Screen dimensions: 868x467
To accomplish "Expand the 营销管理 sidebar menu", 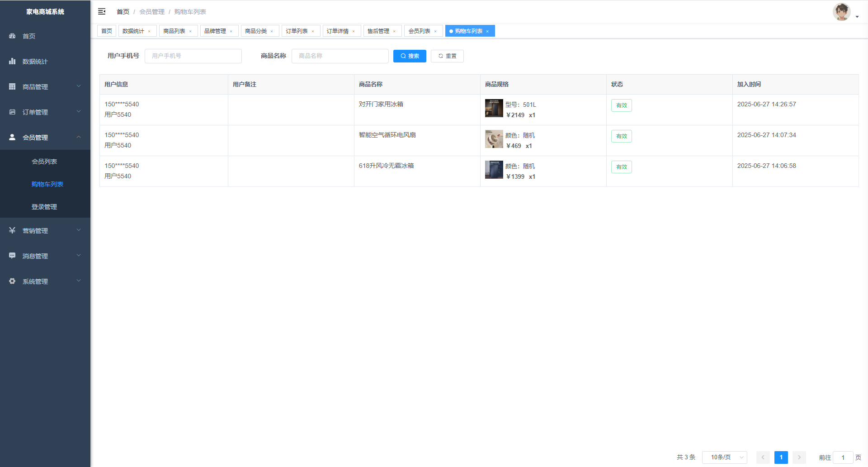I will (x=45, y=230).
